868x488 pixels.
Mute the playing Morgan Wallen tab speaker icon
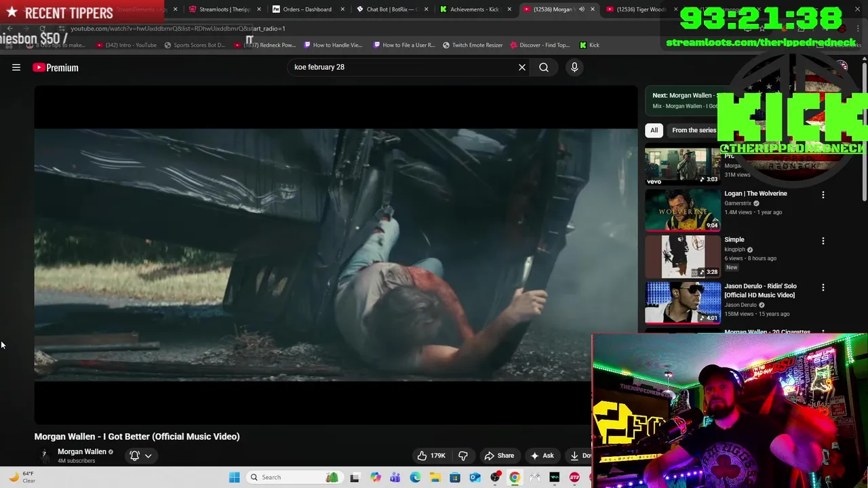click(581, 9)
